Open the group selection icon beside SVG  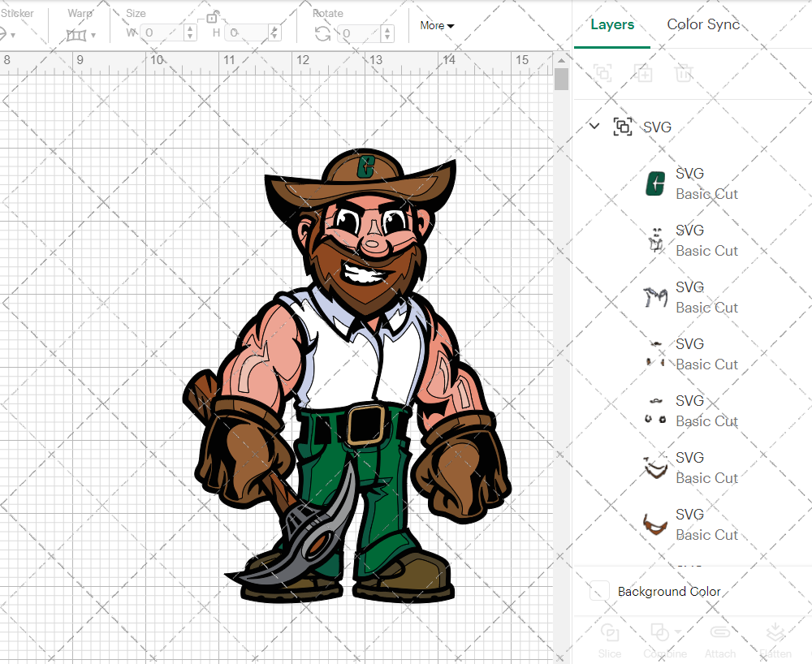pyautogui.click(x=622, y=127)
